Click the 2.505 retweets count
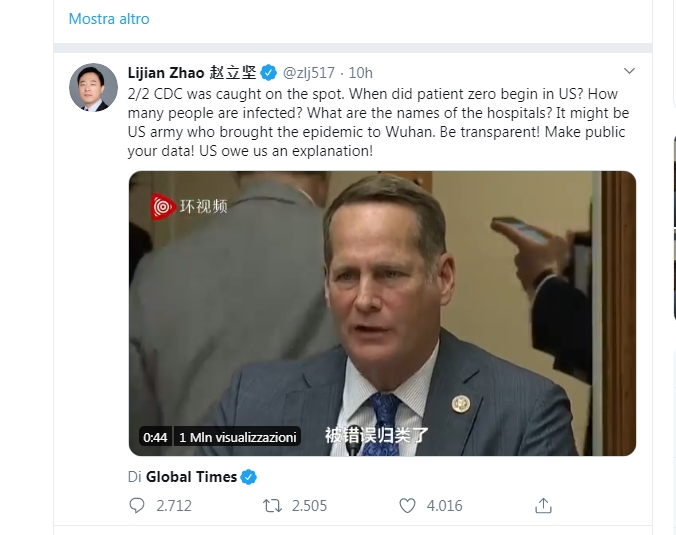The width and height of the screenshot is (676, 535). (309, 506)
